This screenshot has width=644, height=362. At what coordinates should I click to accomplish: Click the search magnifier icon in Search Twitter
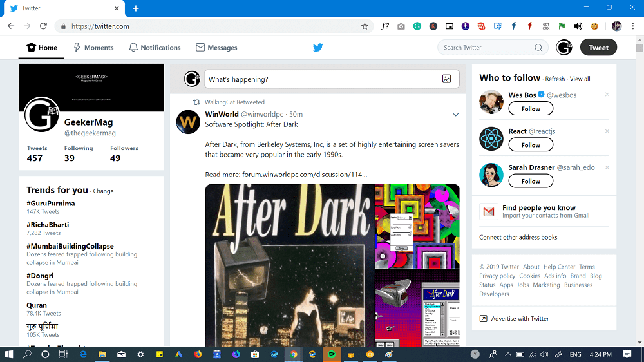tap(538, 48)
